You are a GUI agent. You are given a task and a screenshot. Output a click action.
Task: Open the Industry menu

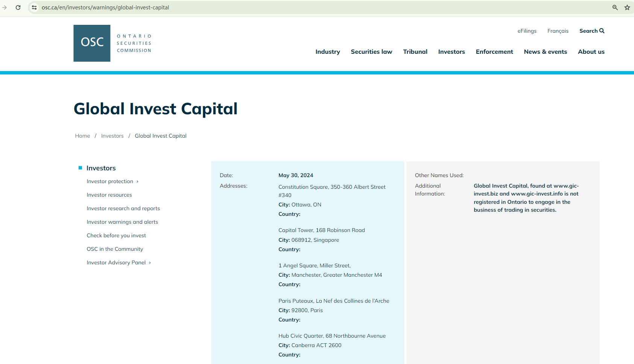coord(328,52)
